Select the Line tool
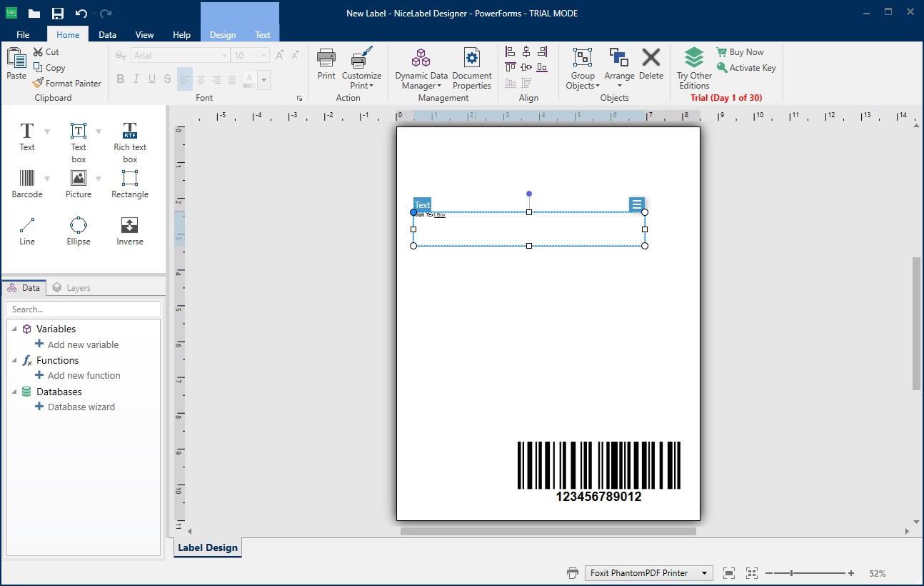The width and height of the screenshot is (924, 586). click(x=27, y=231)
